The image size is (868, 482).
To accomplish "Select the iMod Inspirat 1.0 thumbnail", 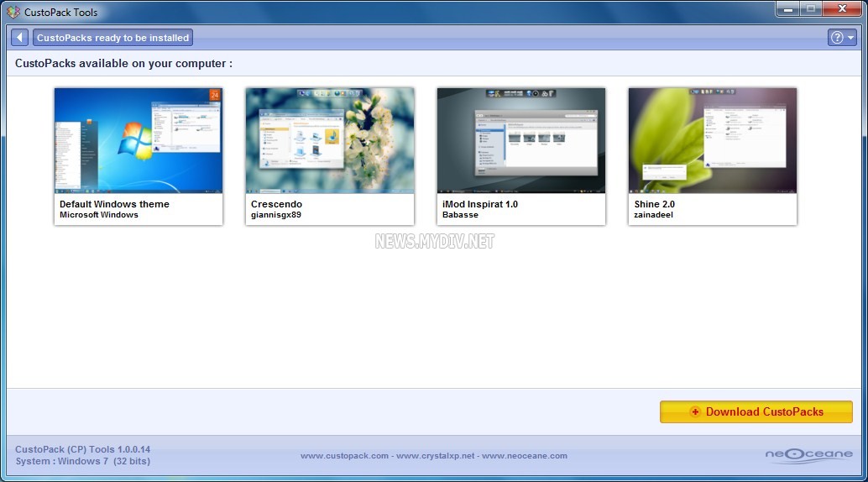I will coord(521,140).
